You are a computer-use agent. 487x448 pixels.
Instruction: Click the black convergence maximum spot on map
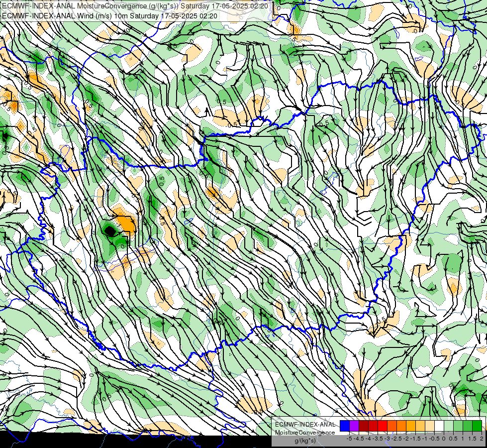click(x=110, y=231)
